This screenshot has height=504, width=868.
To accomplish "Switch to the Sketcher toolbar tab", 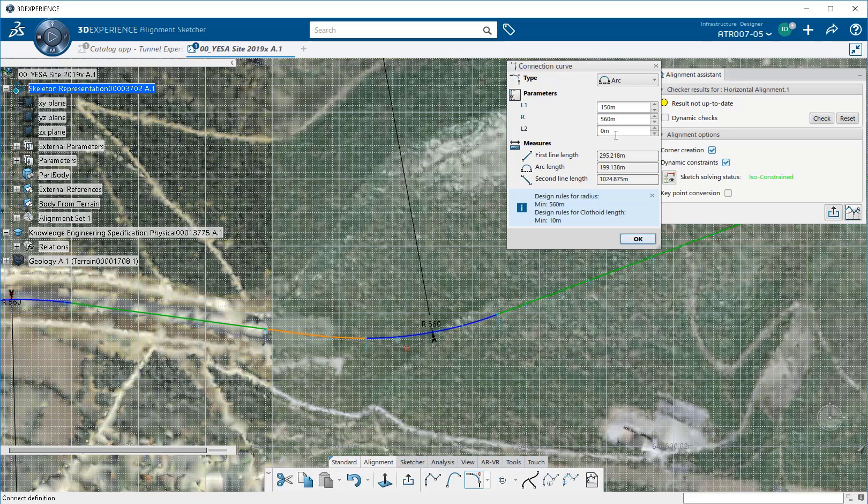I will pyautogui.click(x=412, y=462).
